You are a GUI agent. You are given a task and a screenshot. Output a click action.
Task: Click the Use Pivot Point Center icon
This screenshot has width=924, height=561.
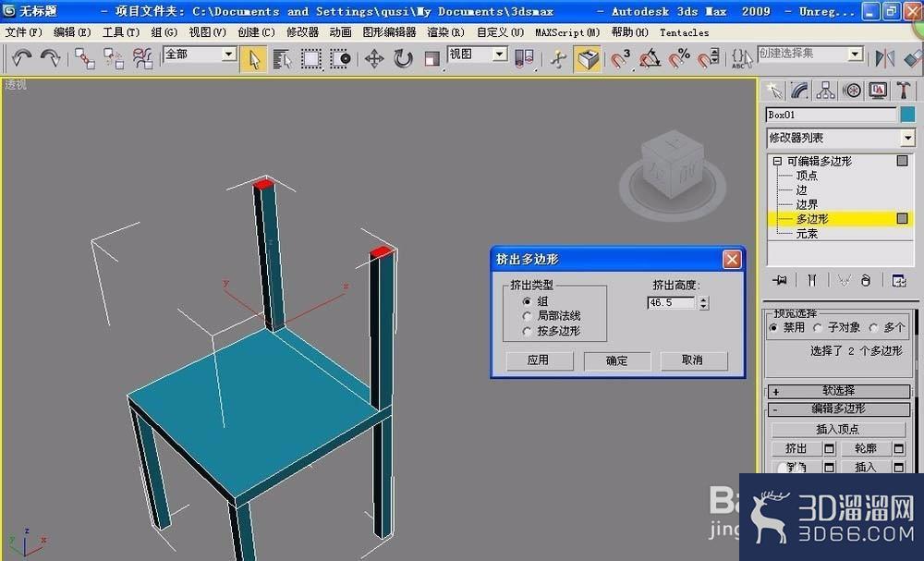[x=524, y=58]
